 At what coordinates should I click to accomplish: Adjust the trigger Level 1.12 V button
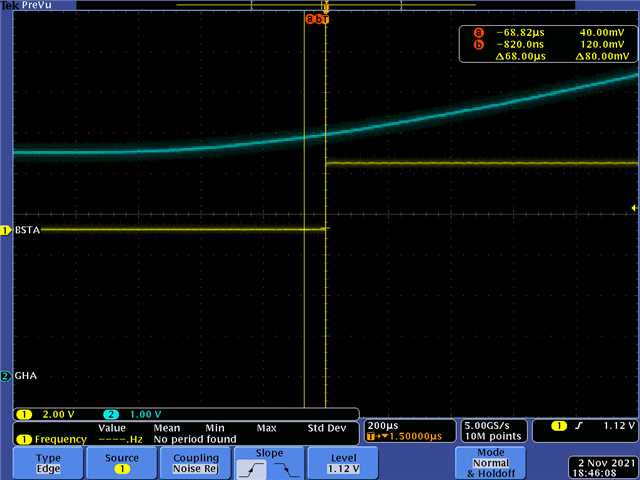(x=343, y=463)
